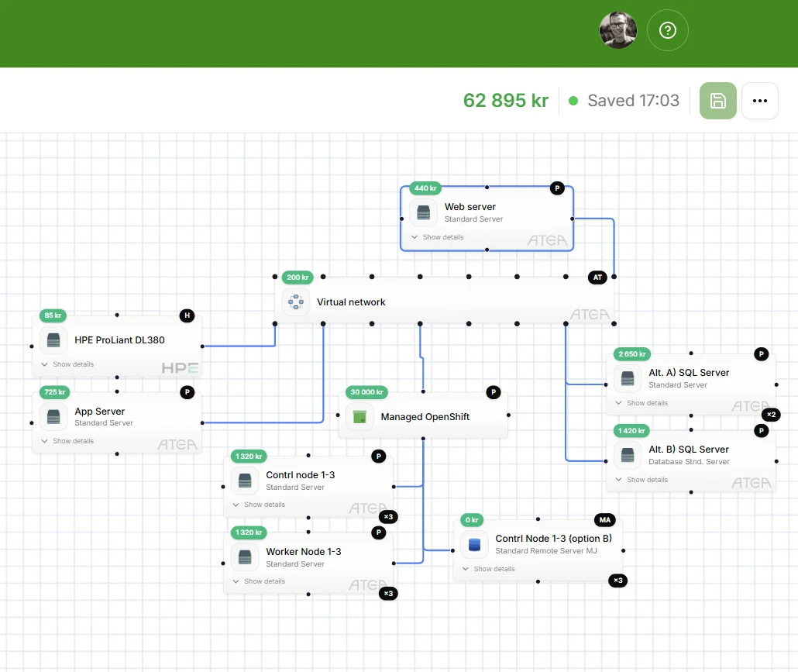The height and width of the screenshot is (672, 798).
Task: Select the Managed OpenShift green icon
Action: click(359, 417)
